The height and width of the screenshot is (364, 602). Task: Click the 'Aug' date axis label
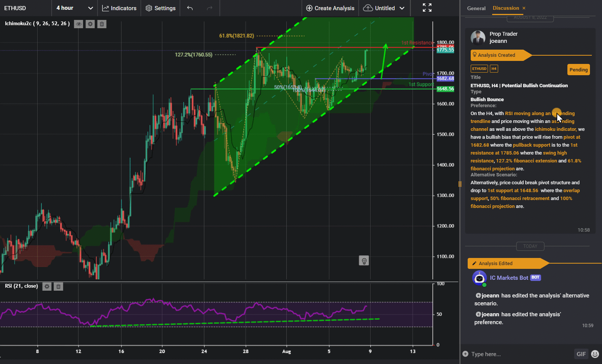[287, 352]
